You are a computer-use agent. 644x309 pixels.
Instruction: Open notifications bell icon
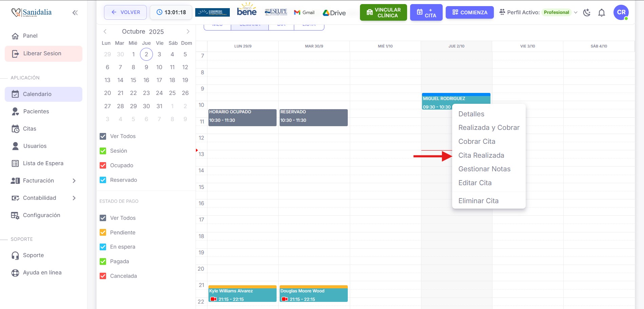click(601, 13)
